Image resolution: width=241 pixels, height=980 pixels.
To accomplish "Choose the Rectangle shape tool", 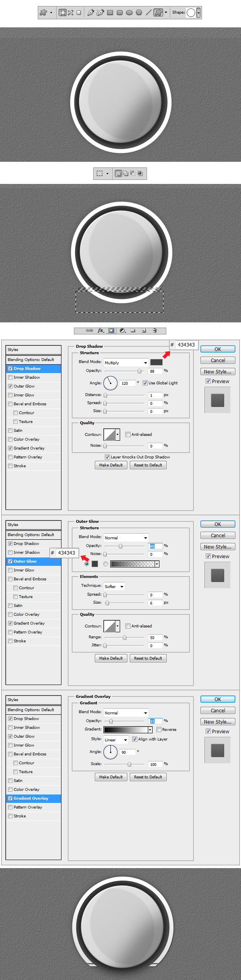I will pyautogui.click(x=110, y=12).
